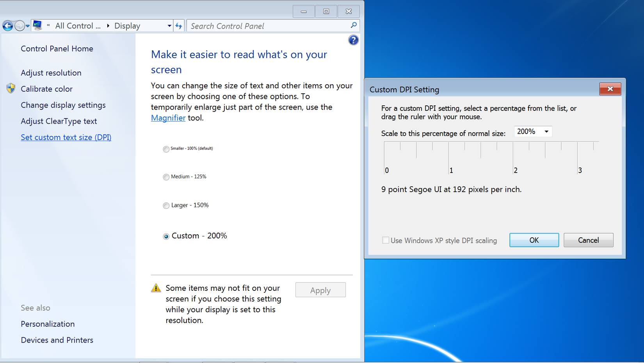644x363 pixels.
Task: Expand the double chevron before All Control
Action: pyautogui.click(x=48, y=26)
